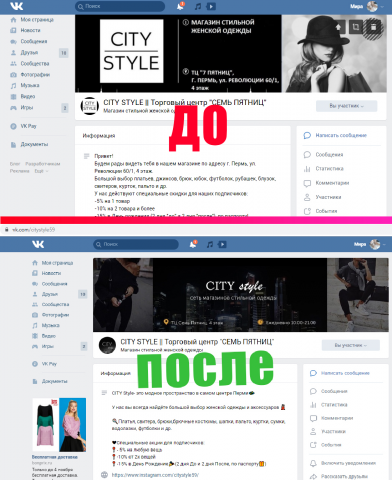This screenshot has height=480, width=392.
Task: Open Документы in the ДО sidebar
Action: [29, 144]
